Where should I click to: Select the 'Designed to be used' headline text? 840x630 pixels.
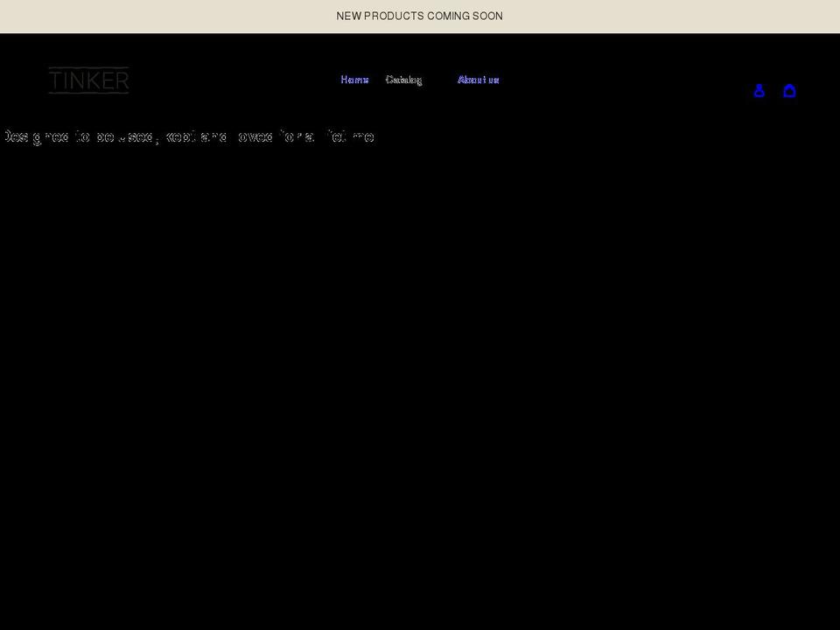(x=189, y=137)
